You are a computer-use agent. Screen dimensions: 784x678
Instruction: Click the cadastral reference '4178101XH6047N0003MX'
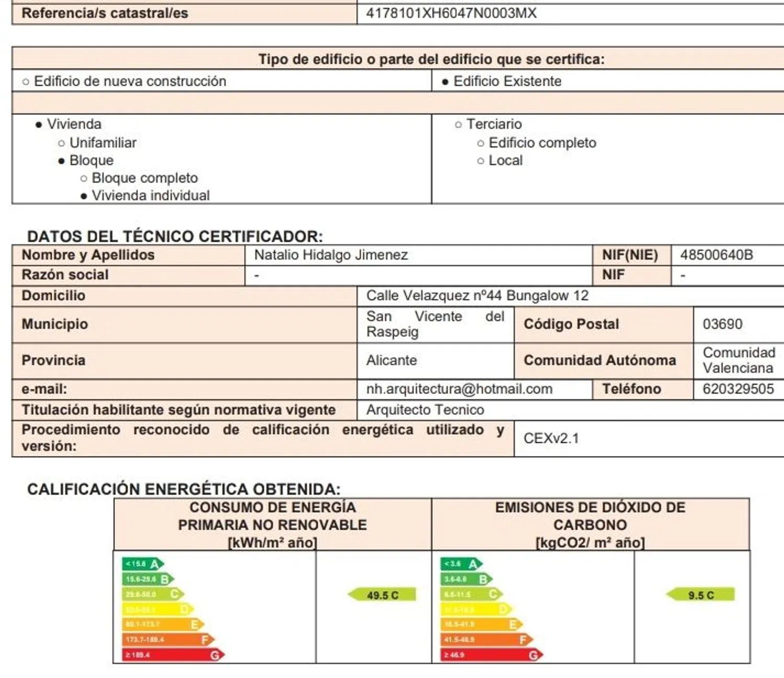(x=452, y=13)
